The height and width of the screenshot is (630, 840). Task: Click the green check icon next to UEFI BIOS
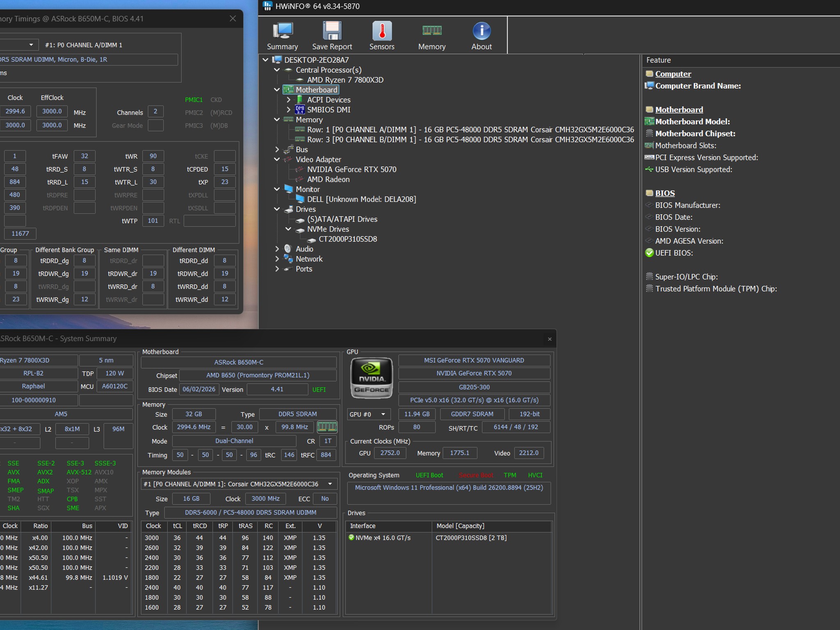(x=649, y=253)
